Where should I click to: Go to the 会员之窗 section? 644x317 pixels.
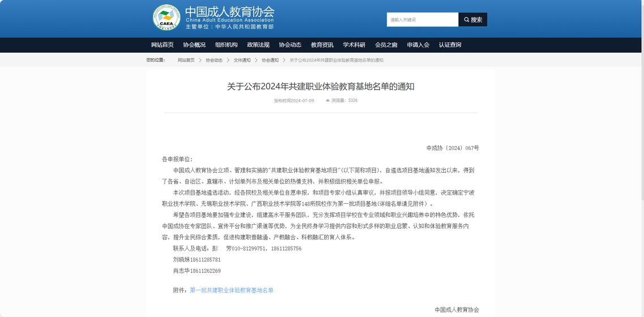[386, 45]
